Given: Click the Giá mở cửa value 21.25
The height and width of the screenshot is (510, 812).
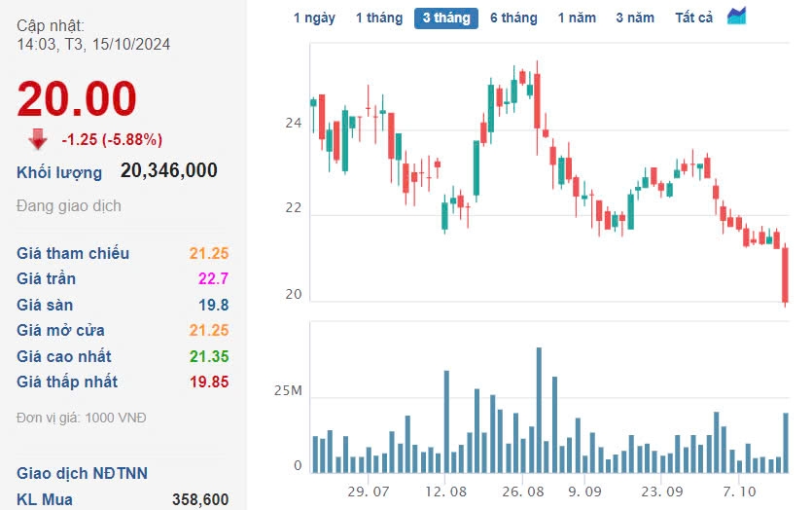Looking at the screenshot, I should click(209, 330).
